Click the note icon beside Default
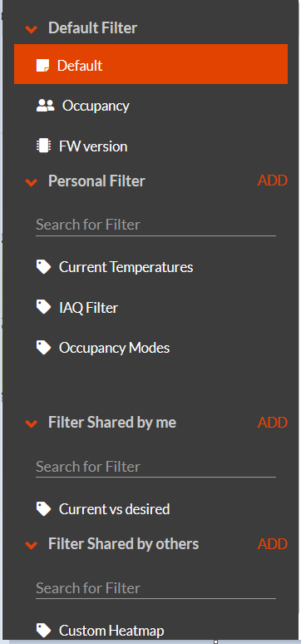 coord(42,65)
